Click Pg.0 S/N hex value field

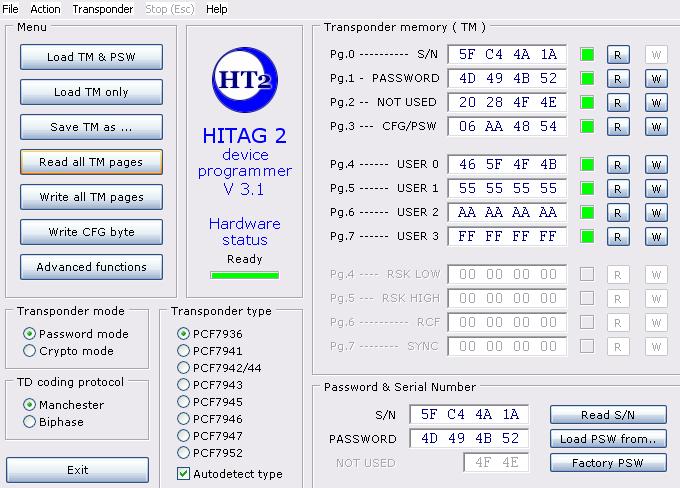tap(507, 54)
